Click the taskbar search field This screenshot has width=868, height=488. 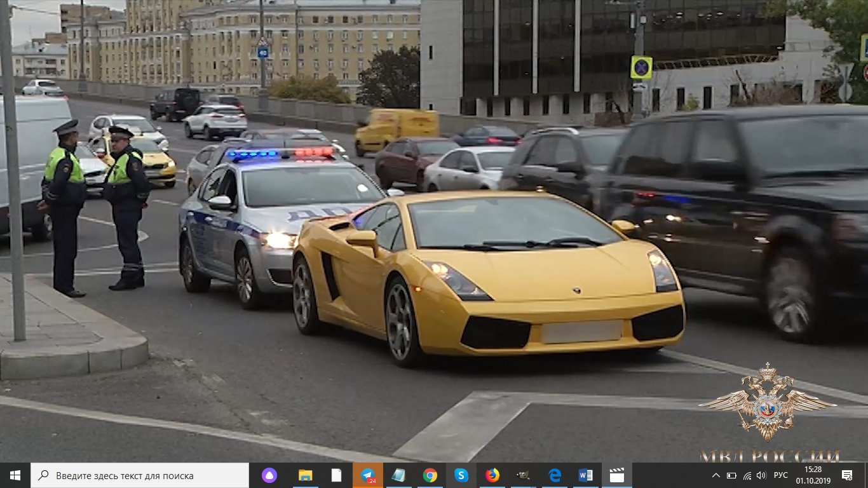click(140, 475)
